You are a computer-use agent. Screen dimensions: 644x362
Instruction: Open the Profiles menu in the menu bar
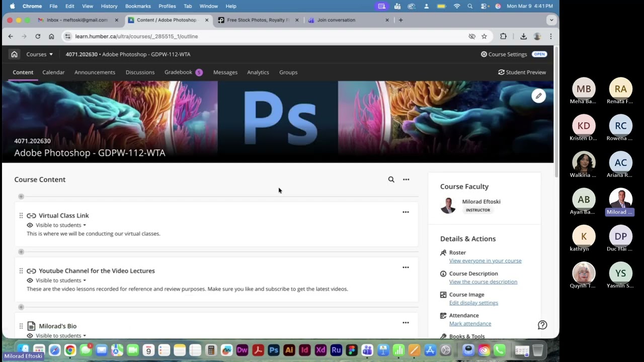tap(167, 6)
